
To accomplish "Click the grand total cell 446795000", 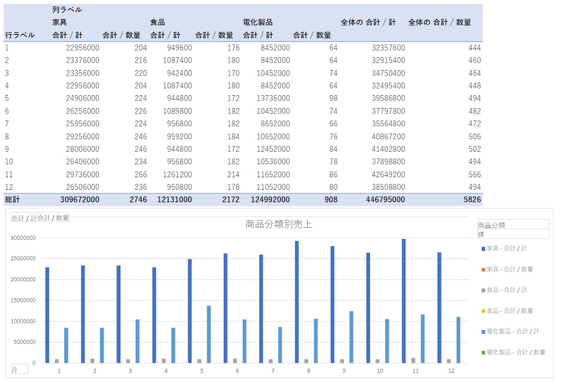I will [385, 199].
